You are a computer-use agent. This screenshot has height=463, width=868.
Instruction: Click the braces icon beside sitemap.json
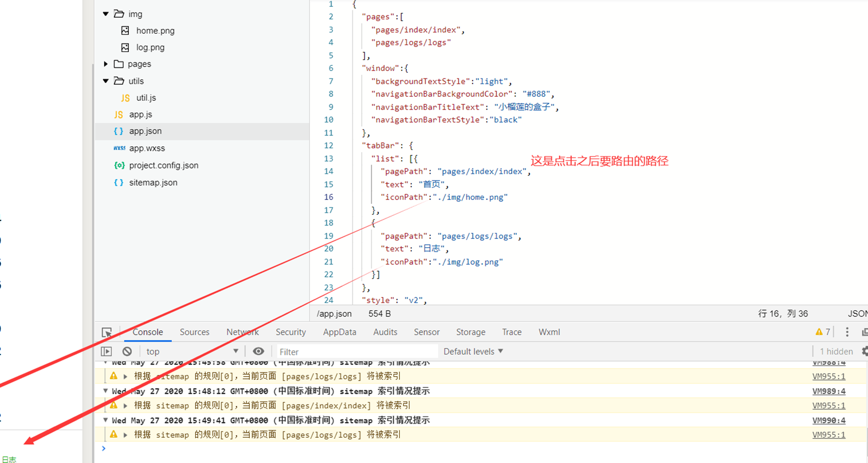(x=119, y=183)
